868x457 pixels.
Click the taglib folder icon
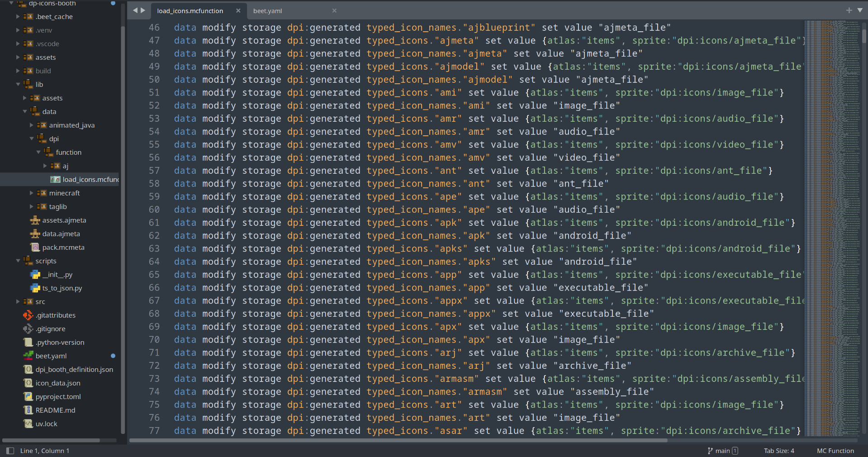pos(42,207)
